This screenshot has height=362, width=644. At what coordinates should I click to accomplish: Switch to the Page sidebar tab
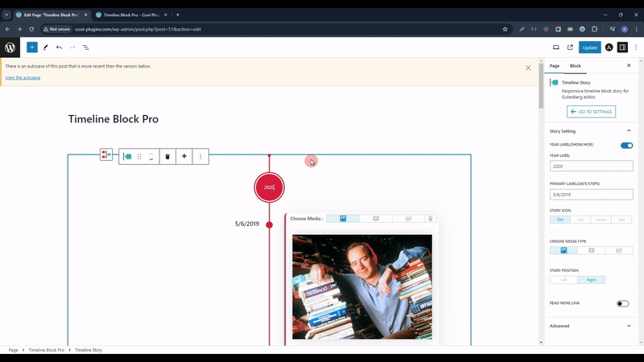[555, 66]
